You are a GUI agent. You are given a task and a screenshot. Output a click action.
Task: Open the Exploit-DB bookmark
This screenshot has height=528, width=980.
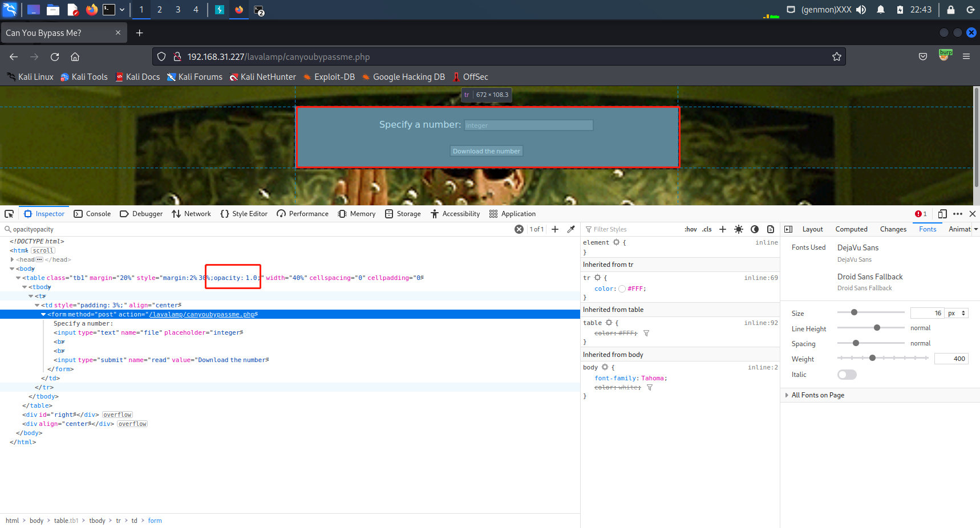click(x=329, y=77)
